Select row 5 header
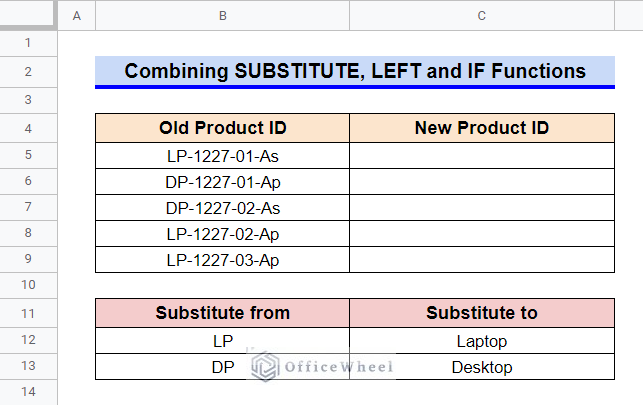The width and height of the screenshot is (643, 405). [28, 155]
